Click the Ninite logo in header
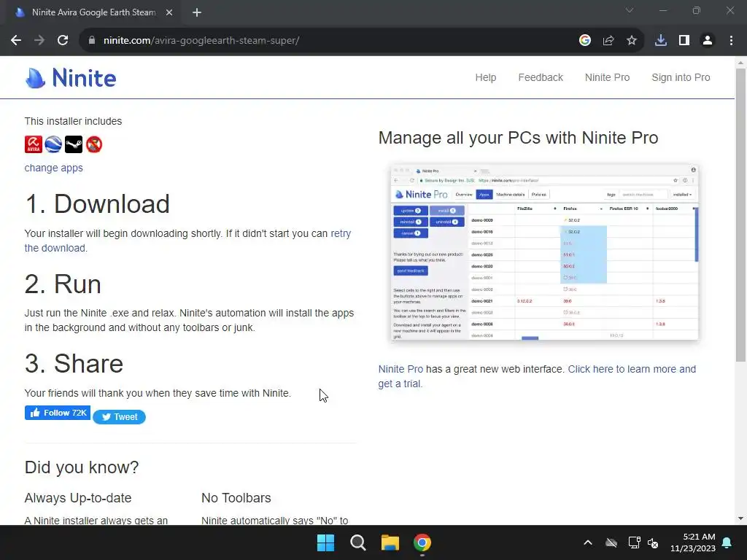Screen dimensions: 747x560 (71, 77)
